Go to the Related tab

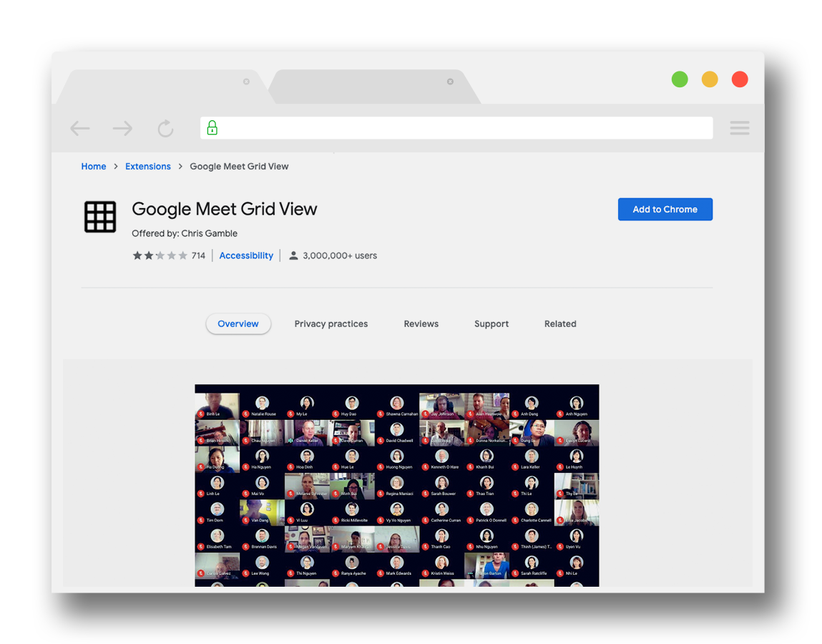point(559,324)
